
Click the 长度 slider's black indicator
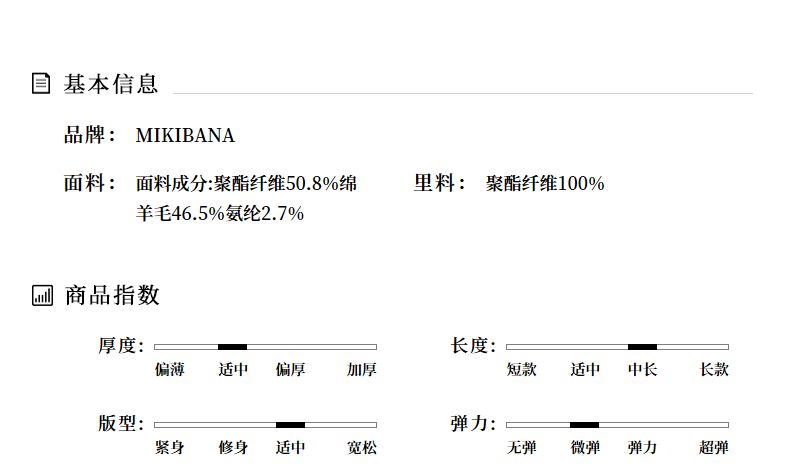tap(642, 346)
